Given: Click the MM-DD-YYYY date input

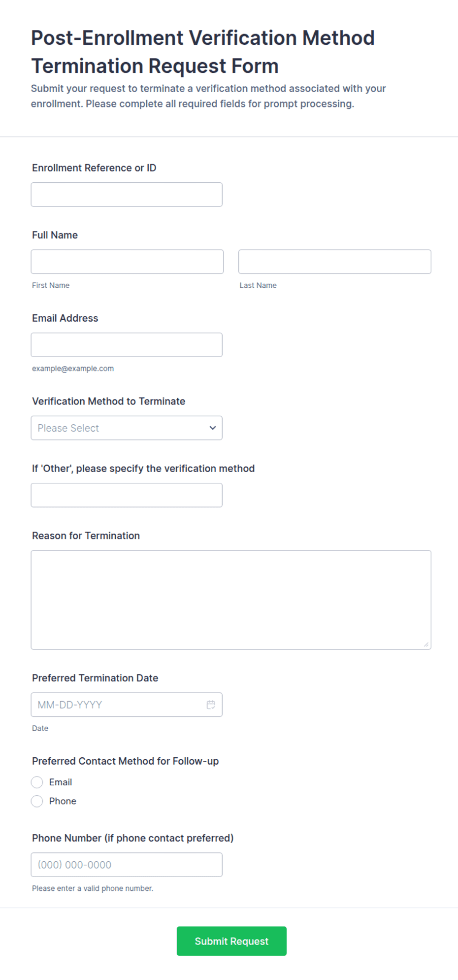Looking at the screenshot, I should [127, 705].
